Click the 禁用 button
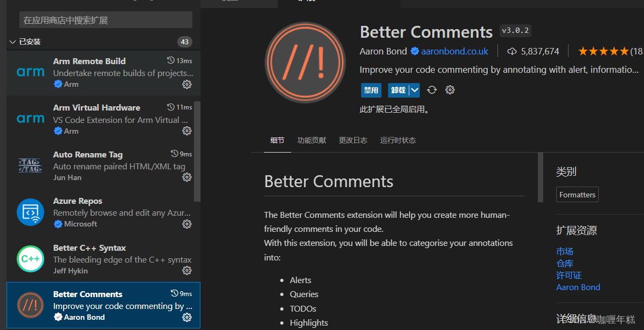 [x=371, y=90]
